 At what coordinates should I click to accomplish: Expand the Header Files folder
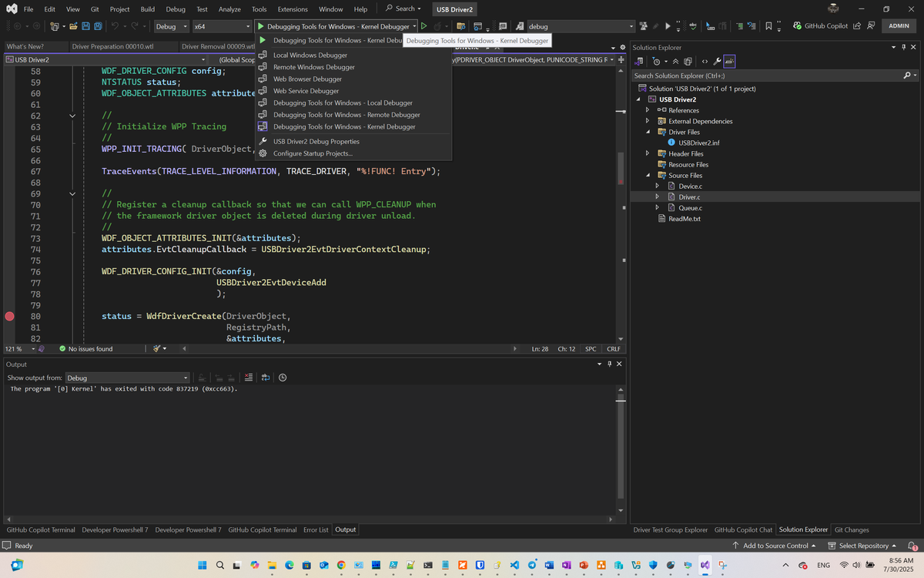tap(648, 154)
